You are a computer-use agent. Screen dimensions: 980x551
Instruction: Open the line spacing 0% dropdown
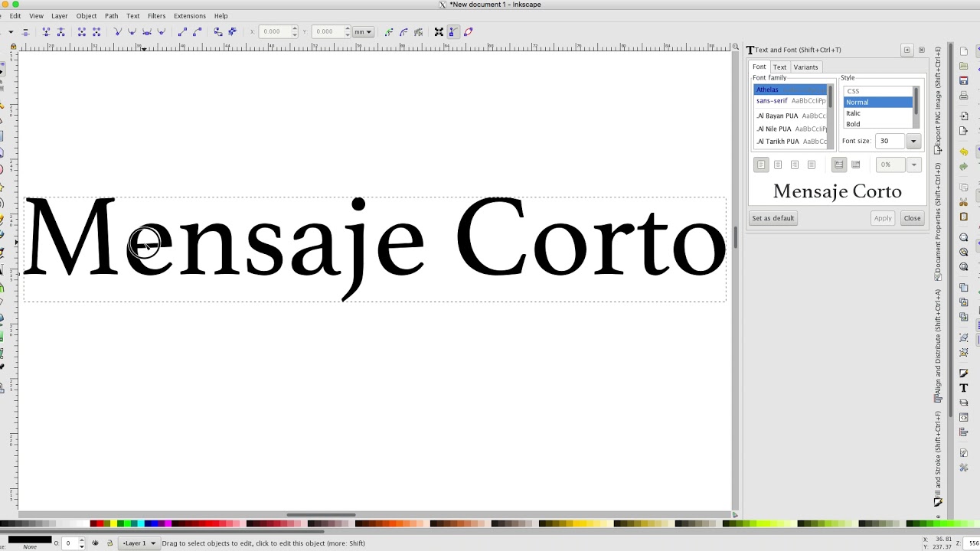[913, 165]
